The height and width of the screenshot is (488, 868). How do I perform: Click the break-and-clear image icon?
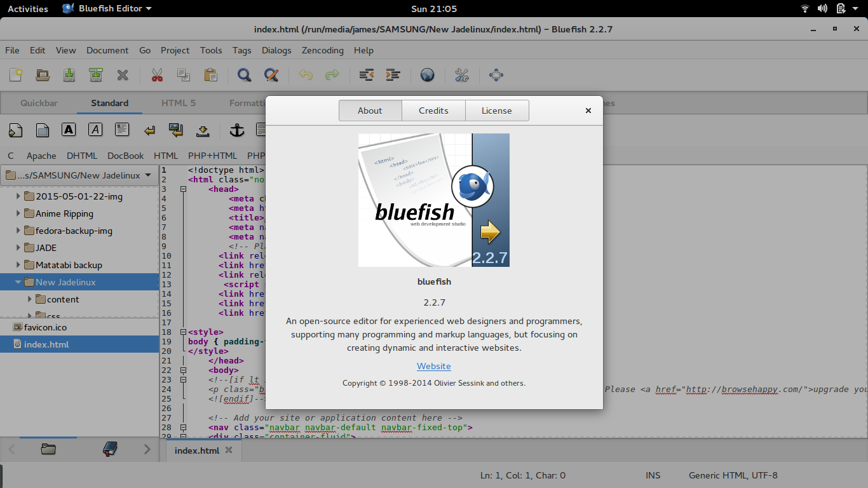pyautogui.click(x=175, y=130)
